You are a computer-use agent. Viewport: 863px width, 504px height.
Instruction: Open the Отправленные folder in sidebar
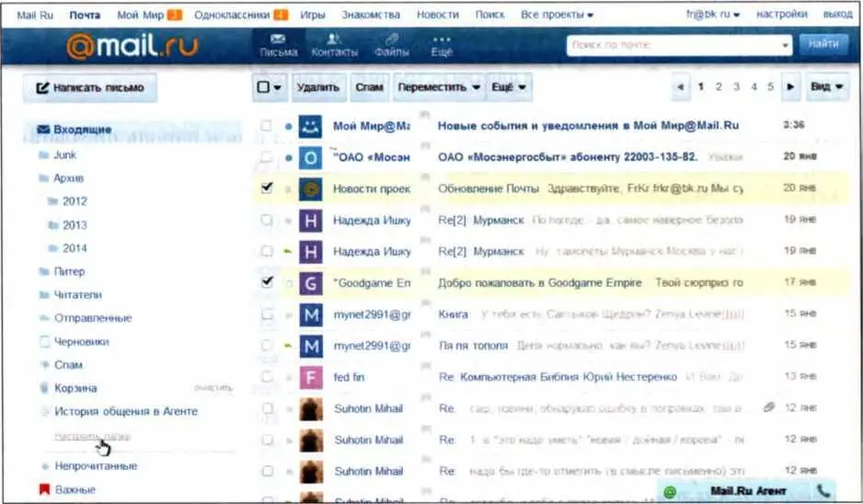tap(92, 318)
